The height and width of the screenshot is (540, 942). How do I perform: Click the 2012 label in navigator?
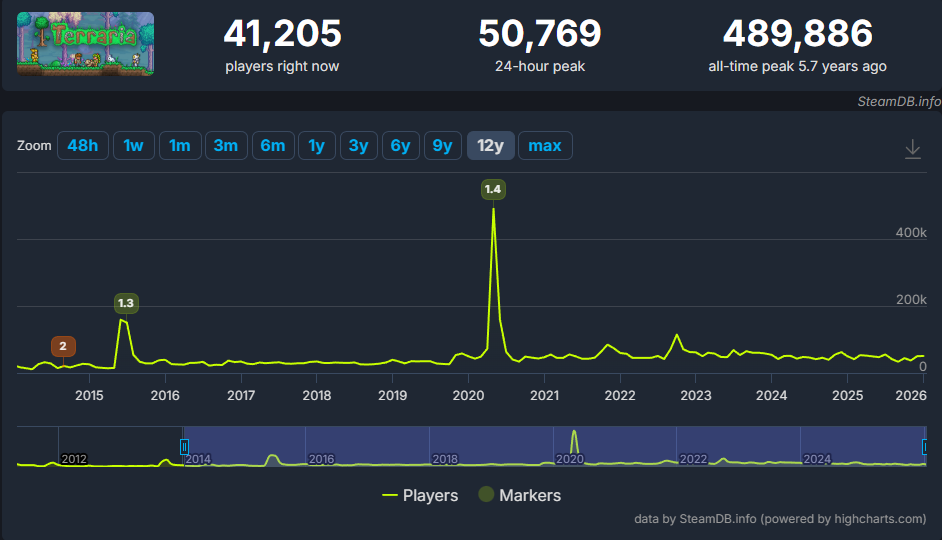74,459
